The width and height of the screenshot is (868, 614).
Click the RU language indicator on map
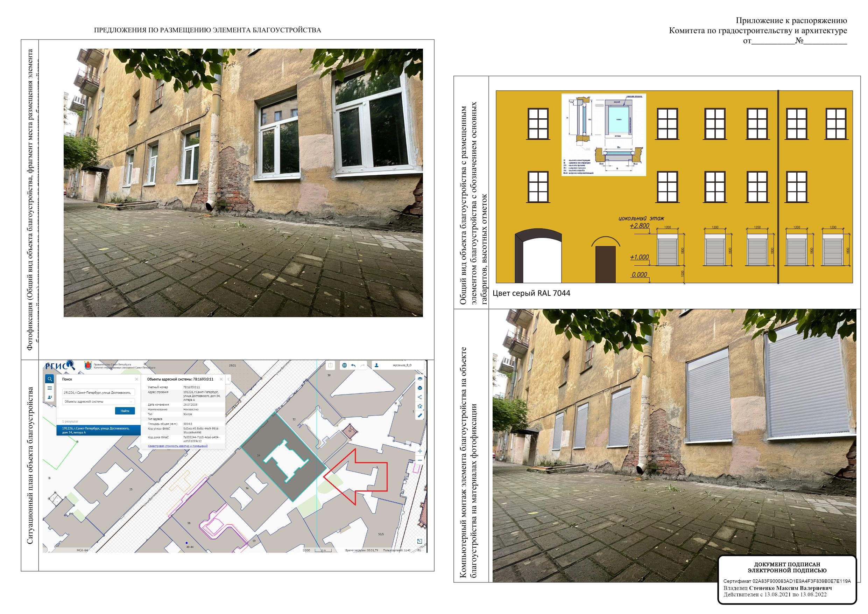coord(419,550)
